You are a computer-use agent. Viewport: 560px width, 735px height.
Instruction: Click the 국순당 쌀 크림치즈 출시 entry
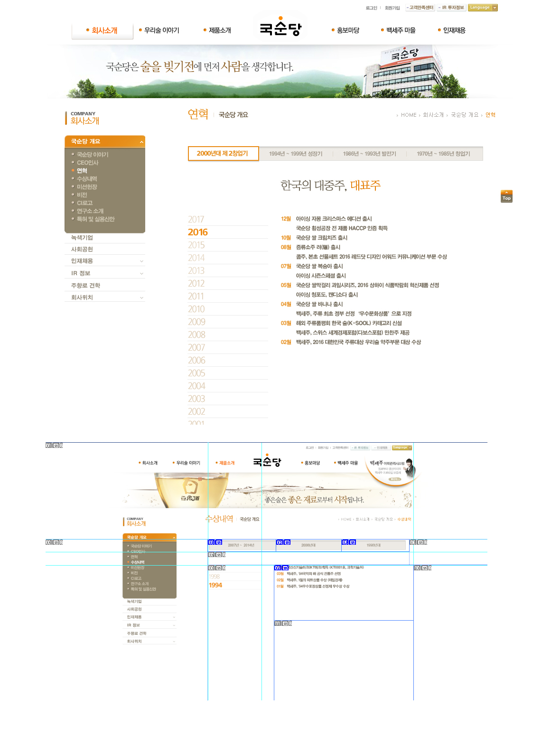tap(322, 238)
